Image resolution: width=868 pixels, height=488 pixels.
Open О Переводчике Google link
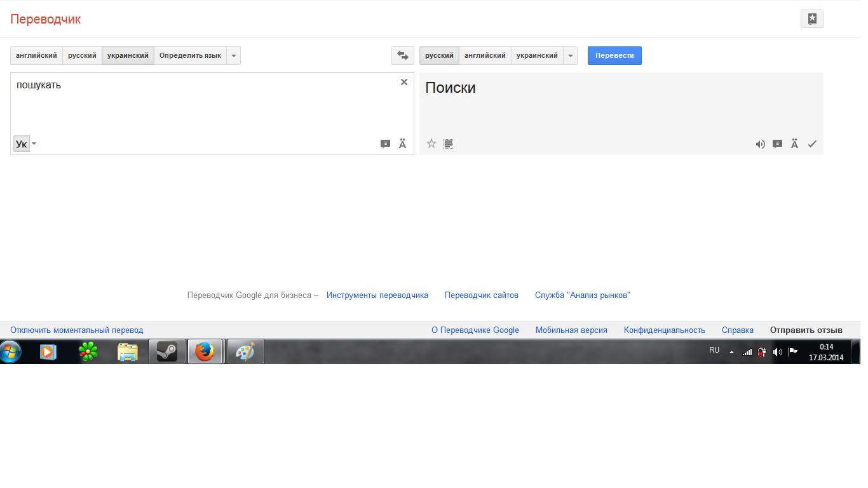click(475, 330)
